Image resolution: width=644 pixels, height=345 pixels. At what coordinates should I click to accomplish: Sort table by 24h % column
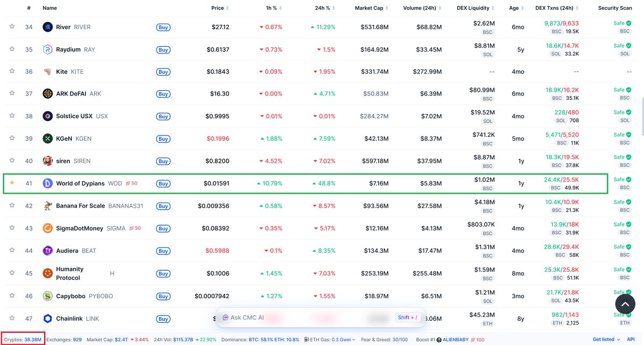324,8
